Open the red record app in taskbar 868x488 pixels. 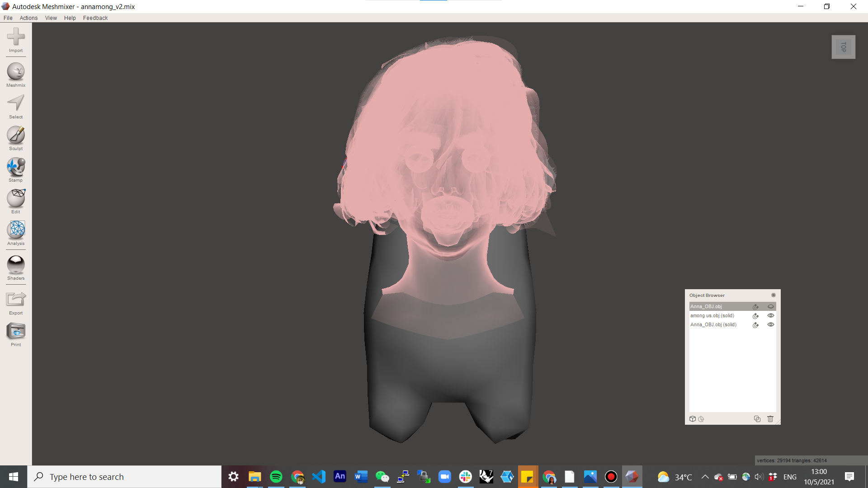(611, 477)
